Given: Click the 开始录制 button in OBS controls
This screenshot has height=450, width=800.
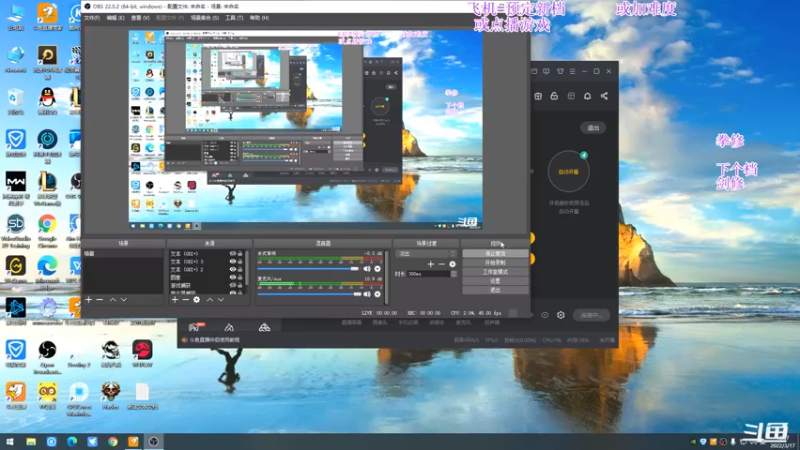Looking at the screenshot, I should pos(495,263).
